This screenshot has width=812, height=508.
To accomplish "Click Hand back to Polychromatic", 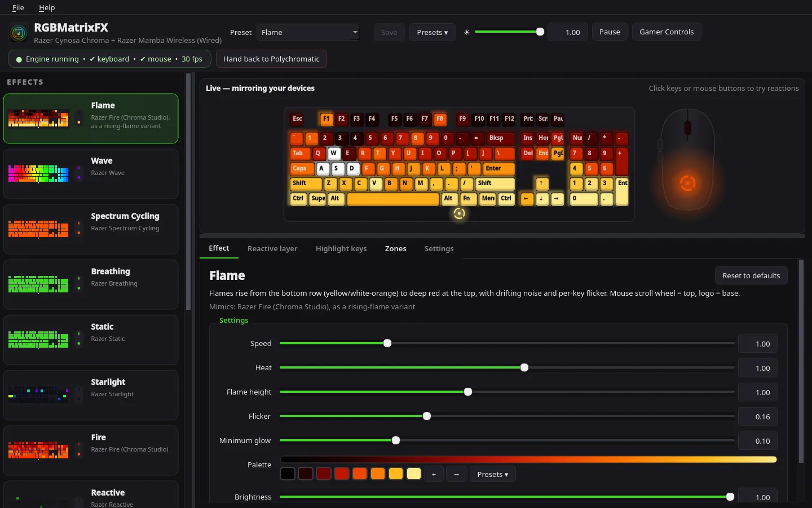I will [271, 59].
